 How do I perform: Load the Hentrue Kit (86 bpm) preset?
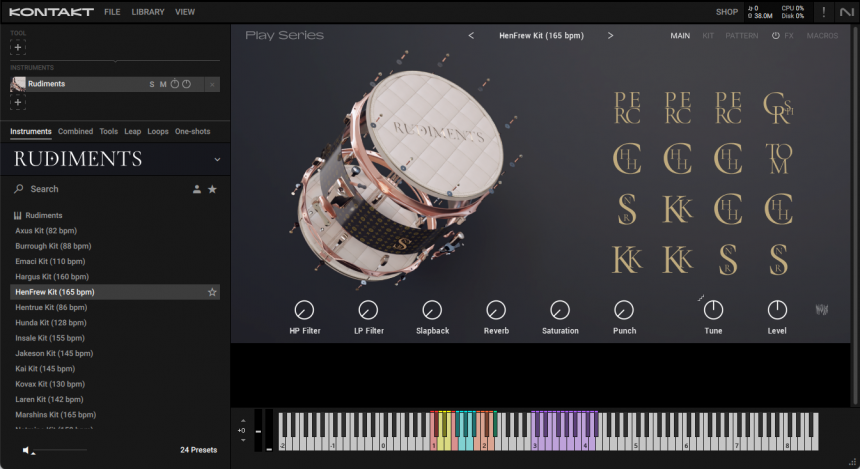click(x=51, y=308)
